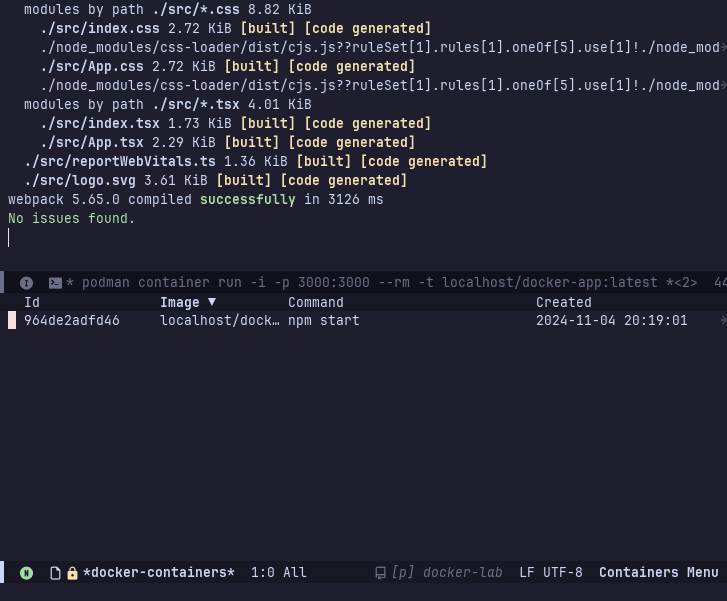Screen dimensions: 727x601
Task: Place cursor at terminal prompt below 'No issues found'
Action: pyautogui.click(x=9, y=238)
